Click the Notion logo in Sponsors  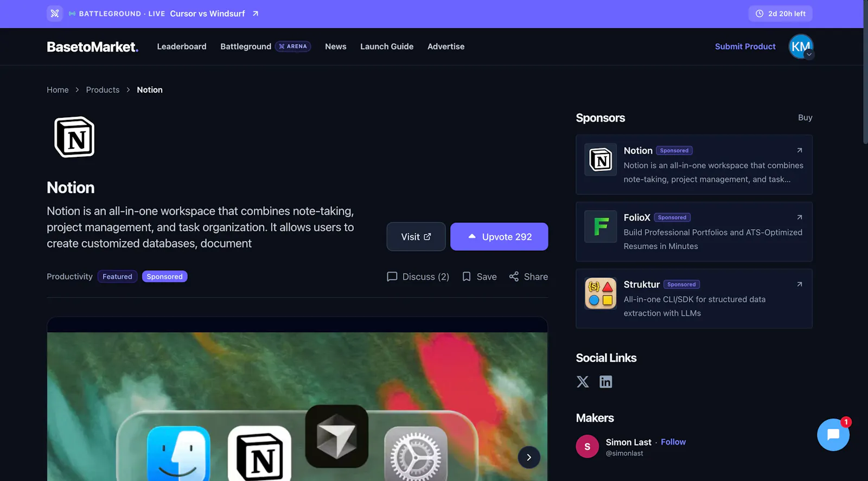coord(601,160)
